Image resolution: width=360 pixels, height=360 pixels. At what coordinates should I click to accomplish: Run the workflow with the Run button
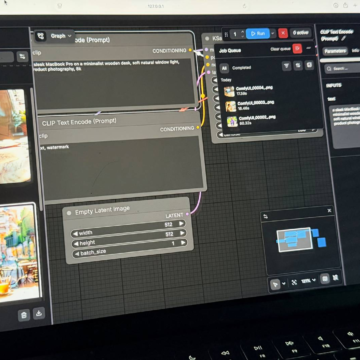258,34
